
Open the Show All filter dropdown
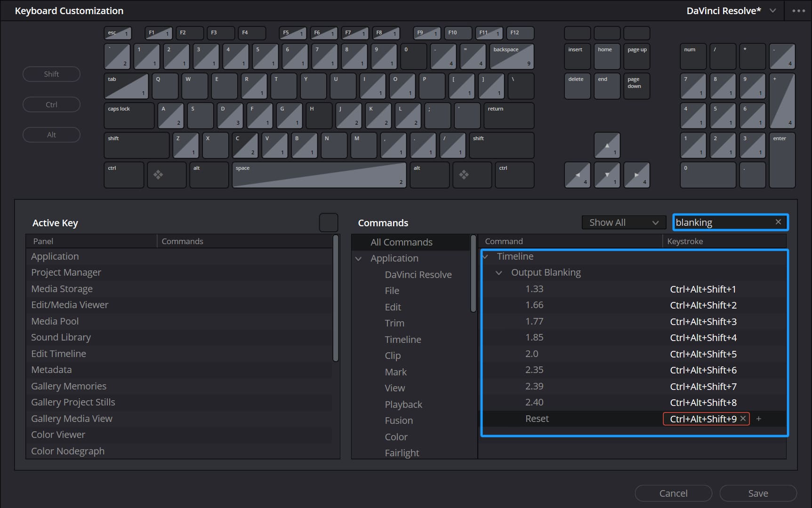click(624, 222)
